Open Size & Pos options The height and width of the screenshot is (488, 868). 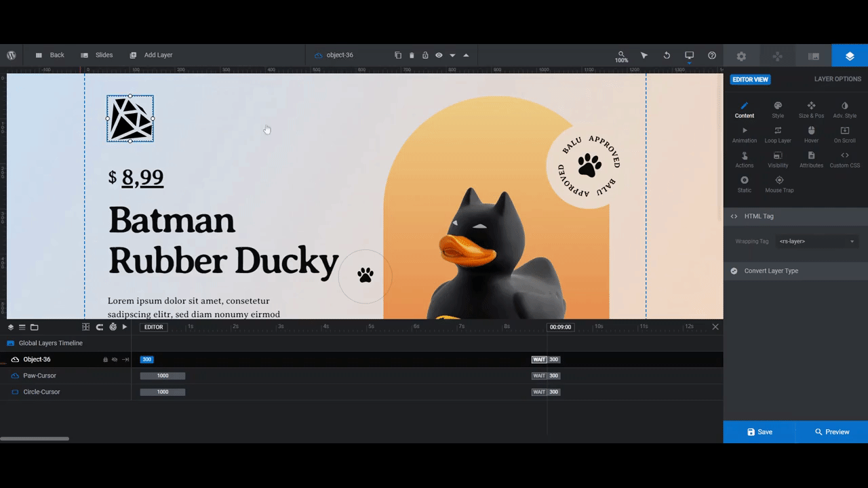[x=811, y=110]
